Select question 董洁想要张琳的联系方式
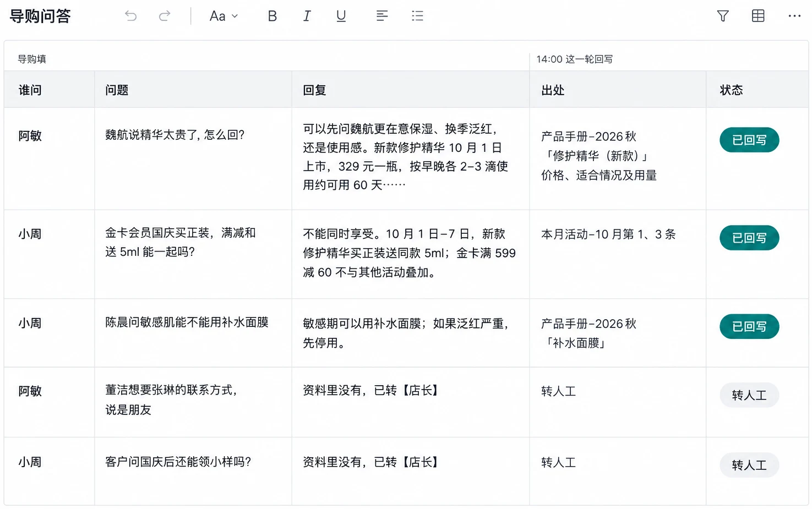Image resolution: width=812 pixels, height=509 pixels. click(x=171, y=399)
